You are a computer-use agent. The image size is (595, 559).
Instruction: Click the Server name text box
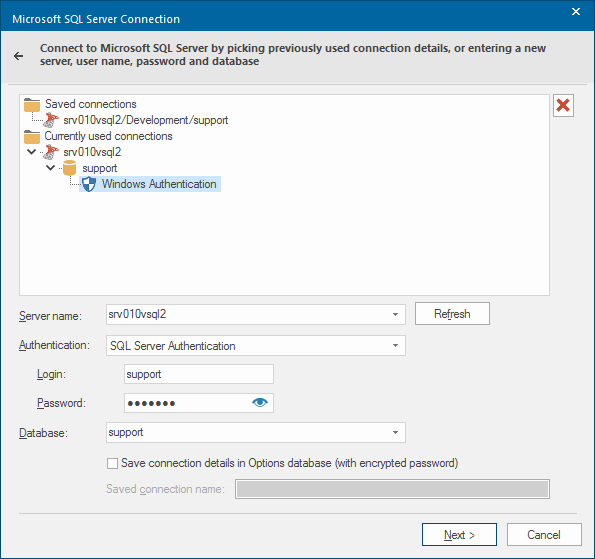click(x=256, y=314)
